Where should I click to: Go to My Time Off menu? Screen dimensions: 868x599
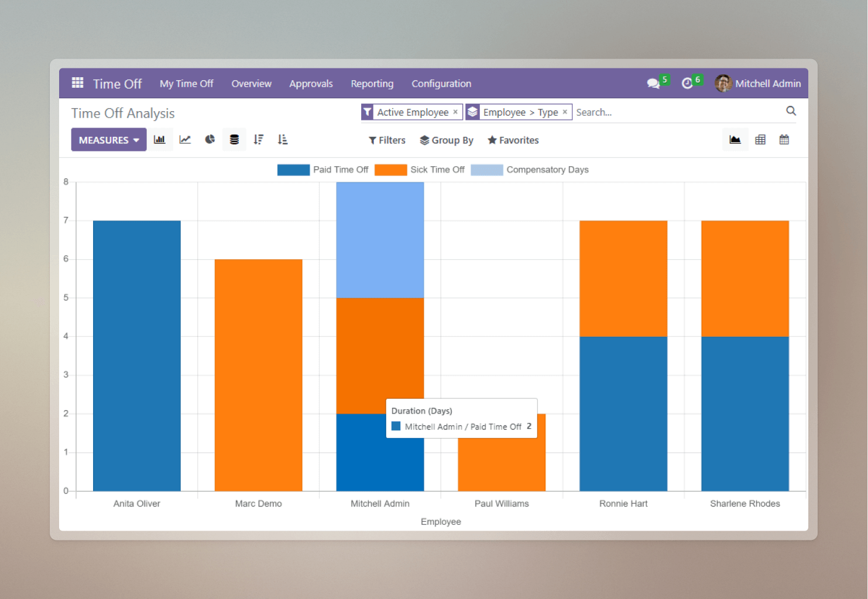click(x=187, y=84)
